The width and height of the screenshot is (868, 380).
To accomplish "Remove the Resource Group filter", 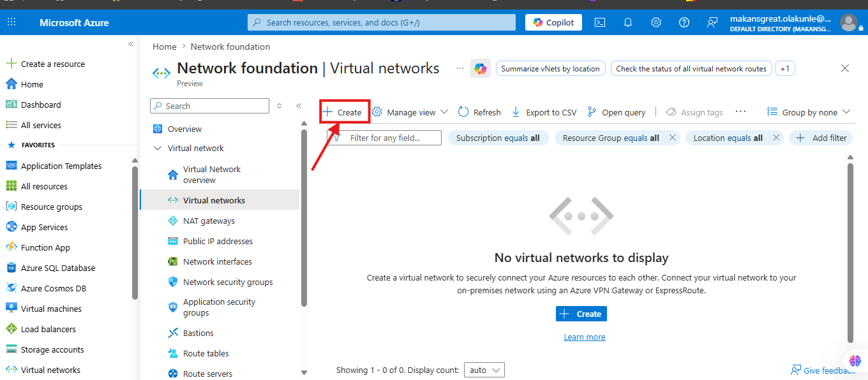I will pos(672,138).
